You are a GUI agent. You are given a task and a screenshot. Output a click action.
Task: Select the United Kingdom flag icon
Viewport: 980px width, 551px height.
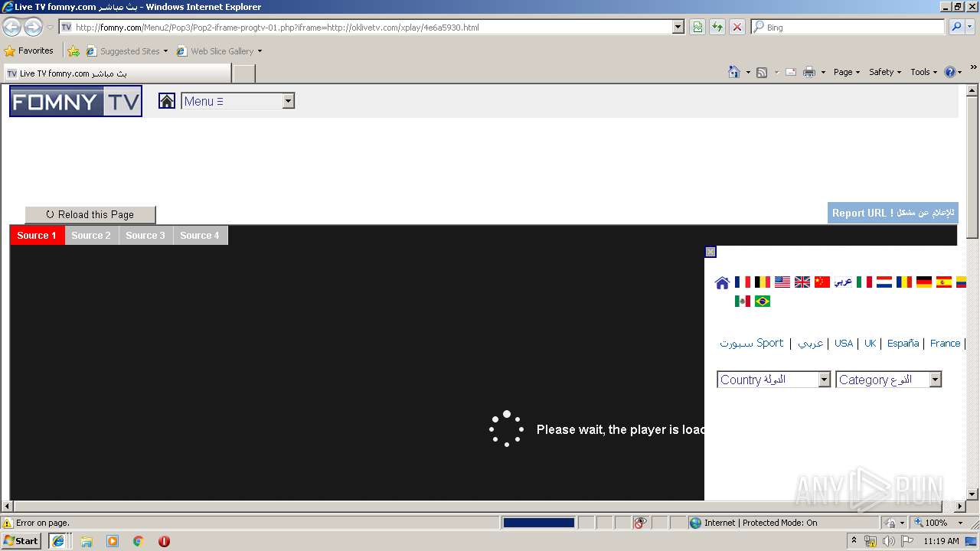coord(802,282)
